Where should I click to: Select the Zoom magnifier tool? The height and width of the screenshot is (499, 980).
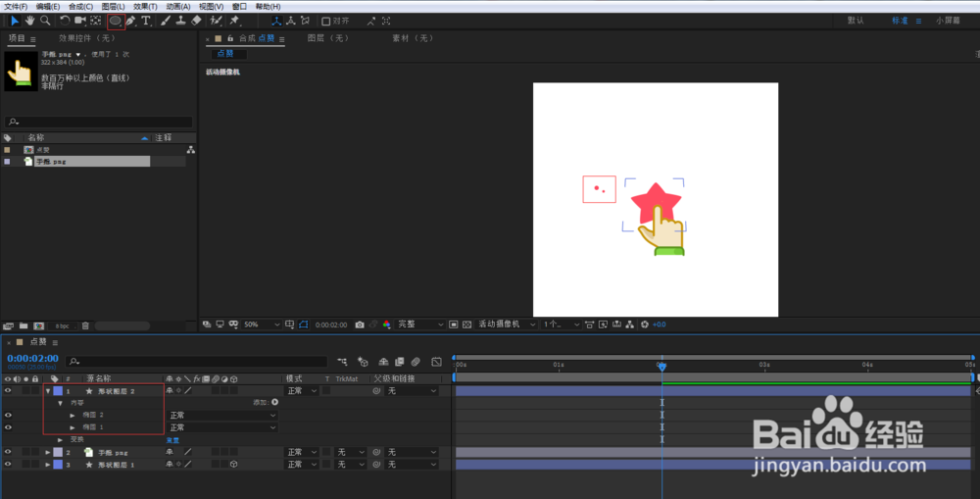click(45, 21)
